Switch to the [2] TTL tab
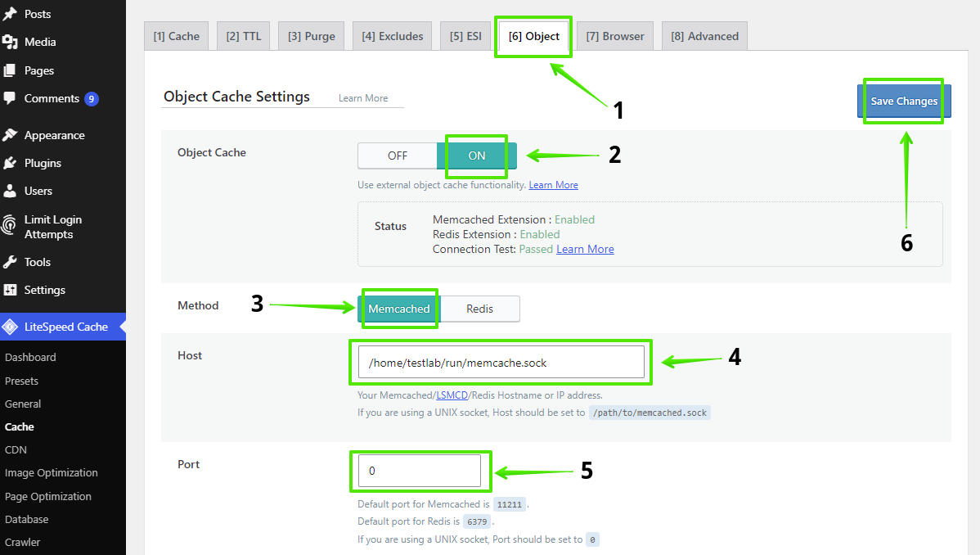 [x=244, y=36]
